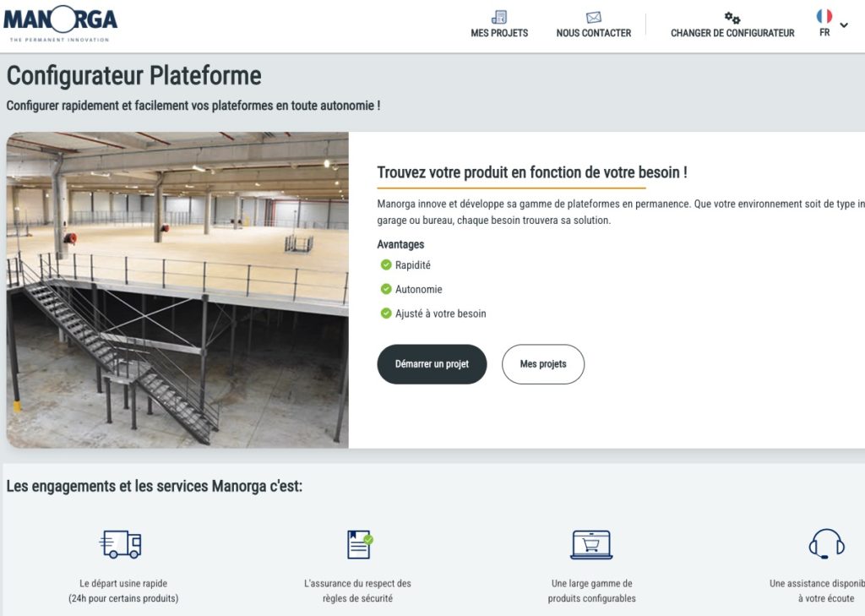This screenshot has width=865, height=616.
Task: Click the Mes projets outlined button
Action: click(543, 364)
